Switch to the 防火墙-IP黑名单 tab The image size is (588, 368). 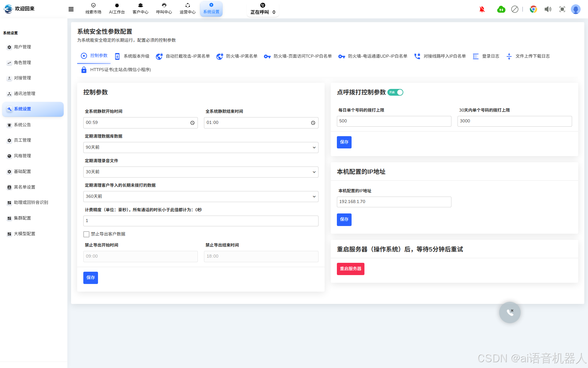pyautogui.click(x=237, y=56)
